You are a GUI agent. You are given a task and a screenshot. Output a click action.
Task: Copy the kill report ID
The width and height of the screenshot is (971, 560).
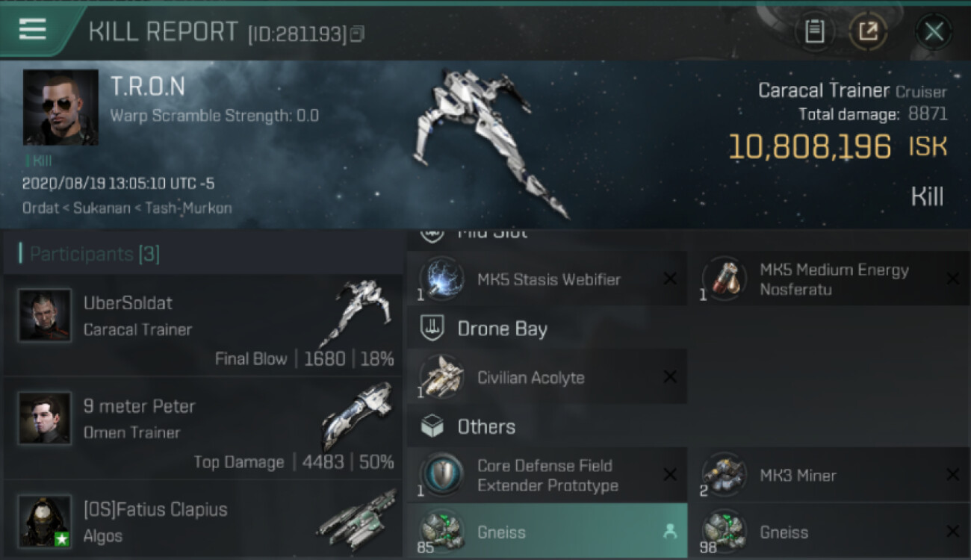(357, 34)
